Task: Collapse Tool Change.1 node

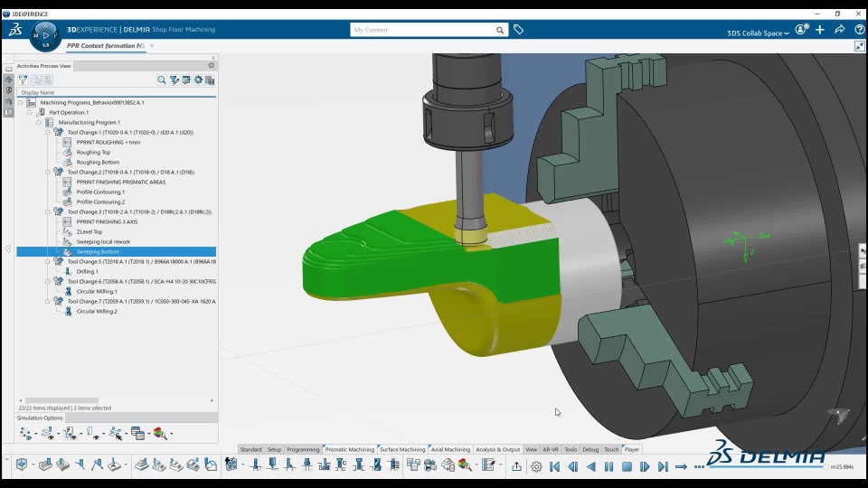Action: click(48, 132)
